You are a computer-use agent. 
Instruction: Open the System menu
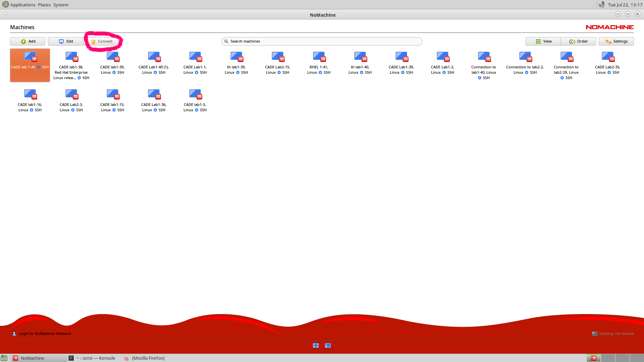point(61,5)
